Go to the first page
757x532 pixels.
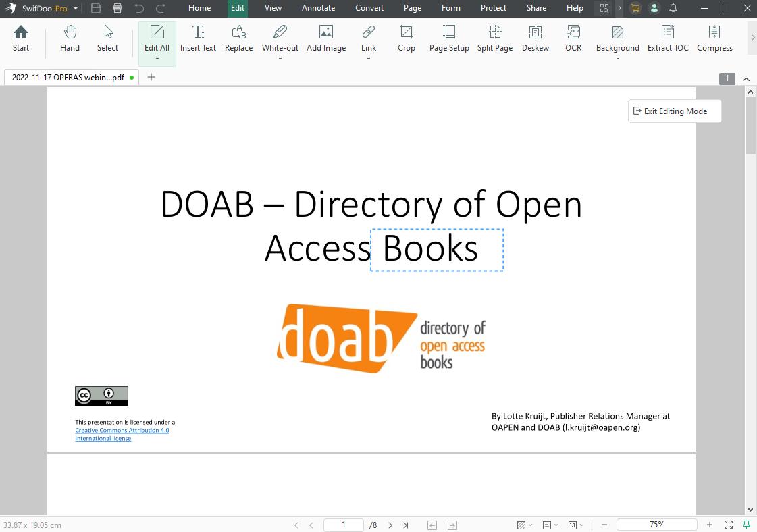pos(296,525)
